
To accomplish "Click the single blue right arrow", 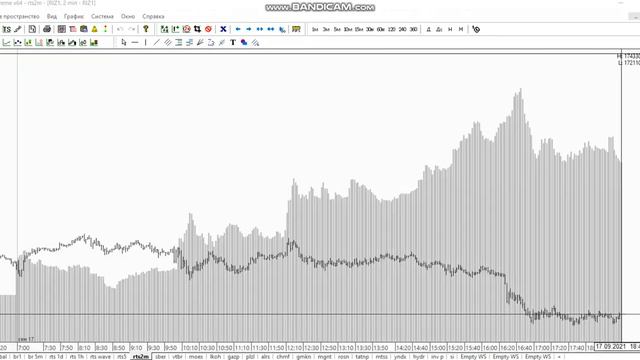I will pos(248,29).
